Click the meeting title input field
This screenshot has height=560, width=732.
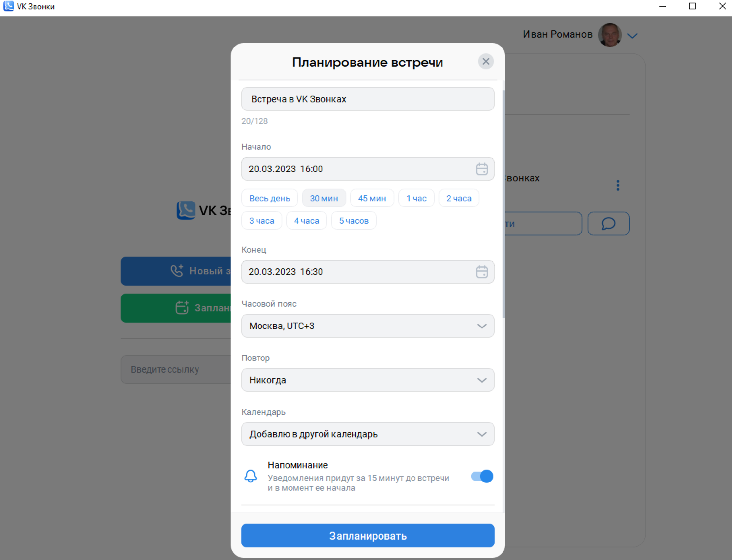point(368,99)
